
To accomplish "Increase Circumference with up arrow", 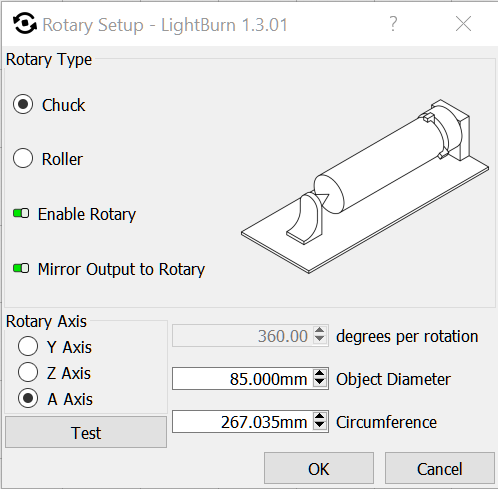I will pos(320,416).
